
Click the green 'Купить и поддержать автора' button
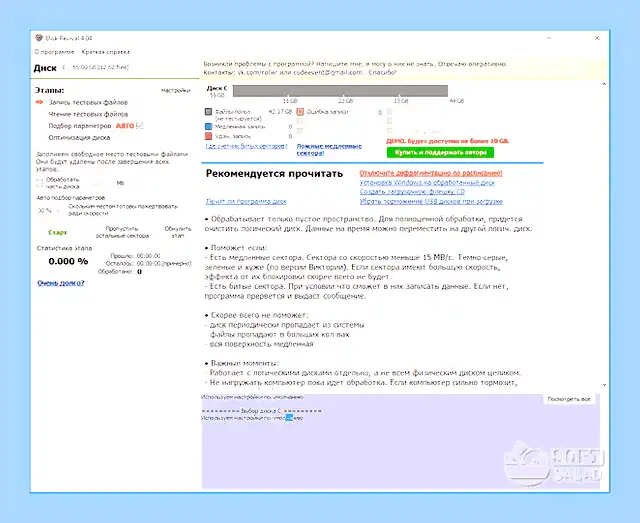point(440,152)
